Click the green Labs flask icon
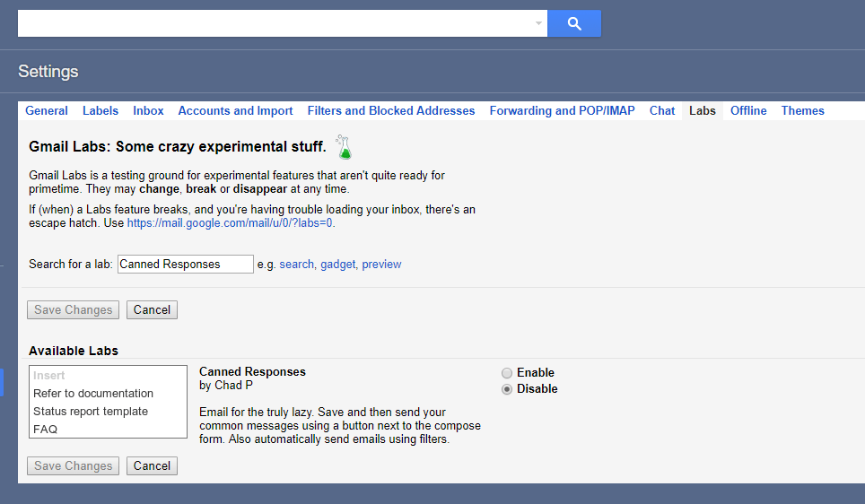This screenshot has height=504, width=865. [x=344, y=147]
